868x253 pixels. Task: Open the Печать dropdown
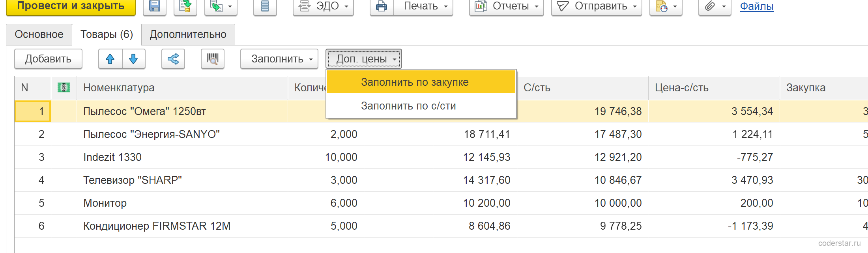point(423,6)
